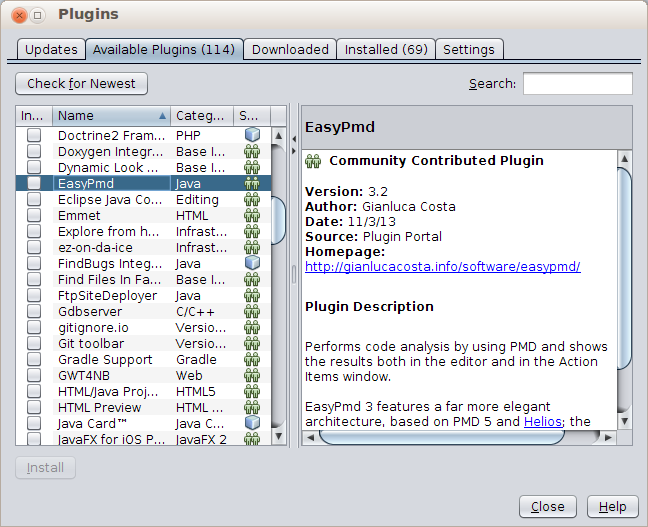Click inside the Search text field
The image size is (648, 527).
tap(577, 84)
